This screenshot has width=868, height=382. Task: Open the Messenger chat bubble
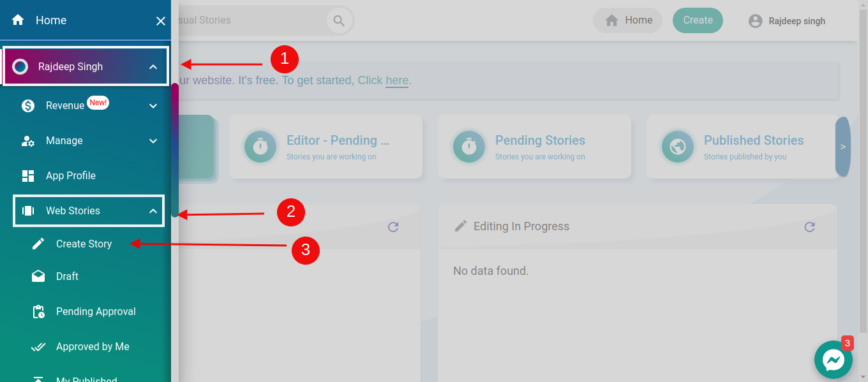pyautogui.click(x=833, y=359)
